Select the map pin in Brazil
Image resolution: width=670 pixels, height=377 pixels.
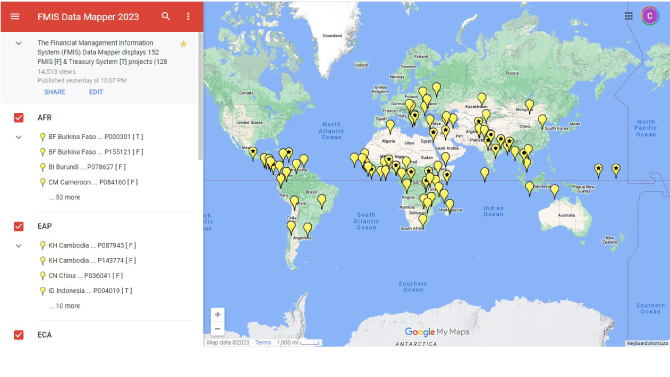point(322,201)
